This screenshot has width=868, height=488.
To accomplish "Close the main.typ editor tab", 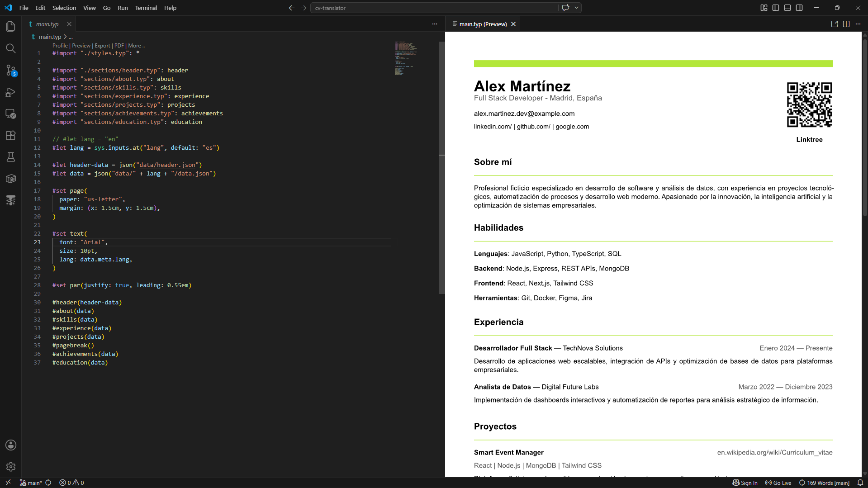I will point(69,24).
